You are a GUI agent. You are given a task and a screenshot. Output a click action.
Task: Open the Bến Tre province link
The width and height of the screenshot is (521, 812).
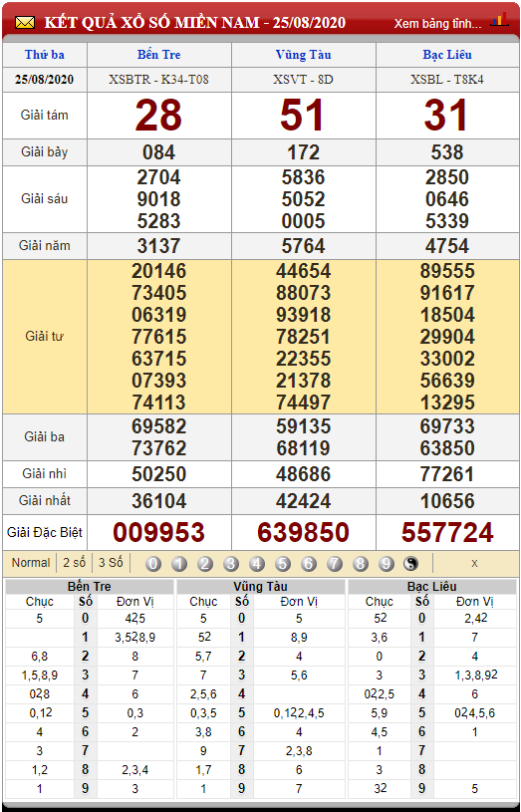159,55
